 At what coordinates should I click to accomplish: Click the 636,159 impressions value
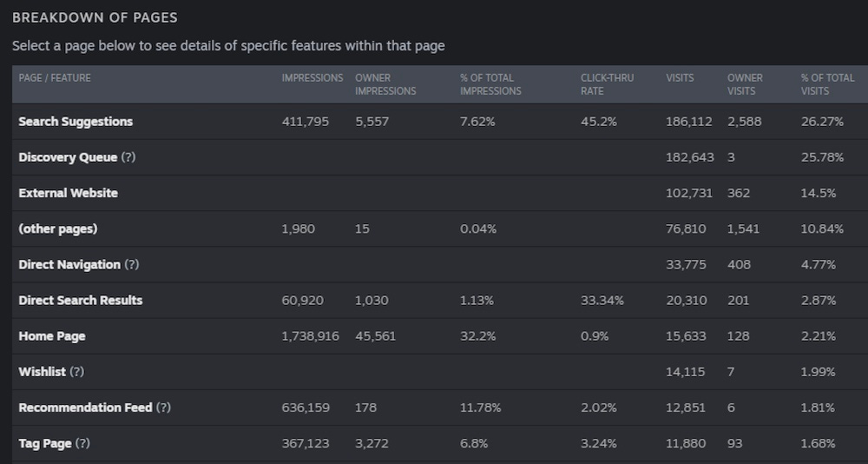(x=306, y=408)
